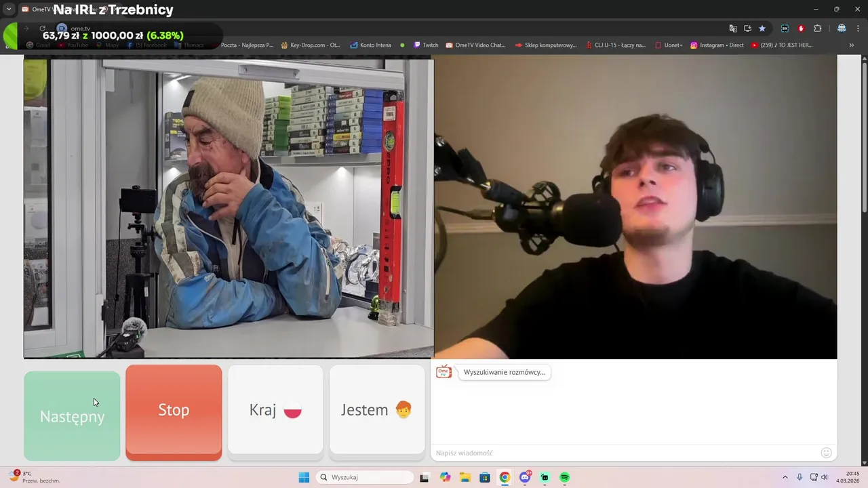Click the green Następny button
The width and height of the screenshot is (868, 488).
72,415
